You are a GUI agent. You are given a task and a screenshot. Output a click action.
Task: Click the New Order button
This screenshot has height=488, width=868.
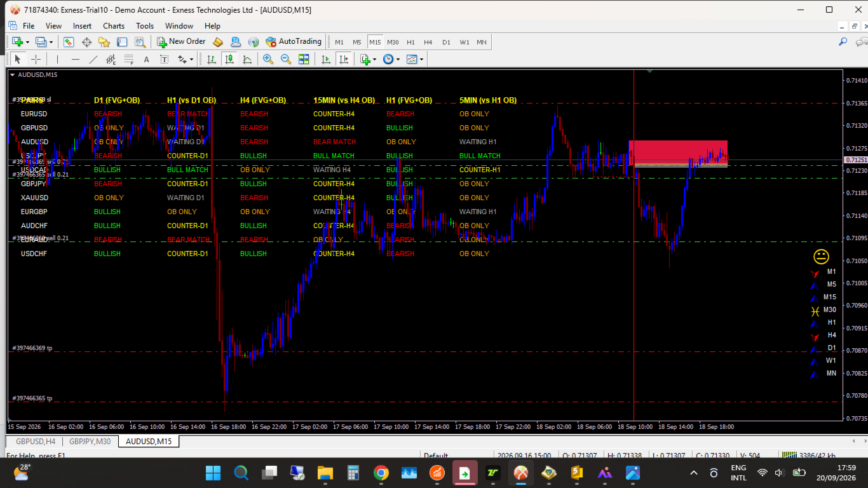pyautogui.click(x=181, y=42)
